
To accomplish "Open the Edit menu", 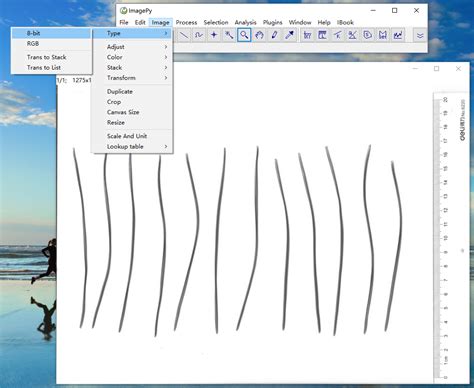I will coord(140,22).
